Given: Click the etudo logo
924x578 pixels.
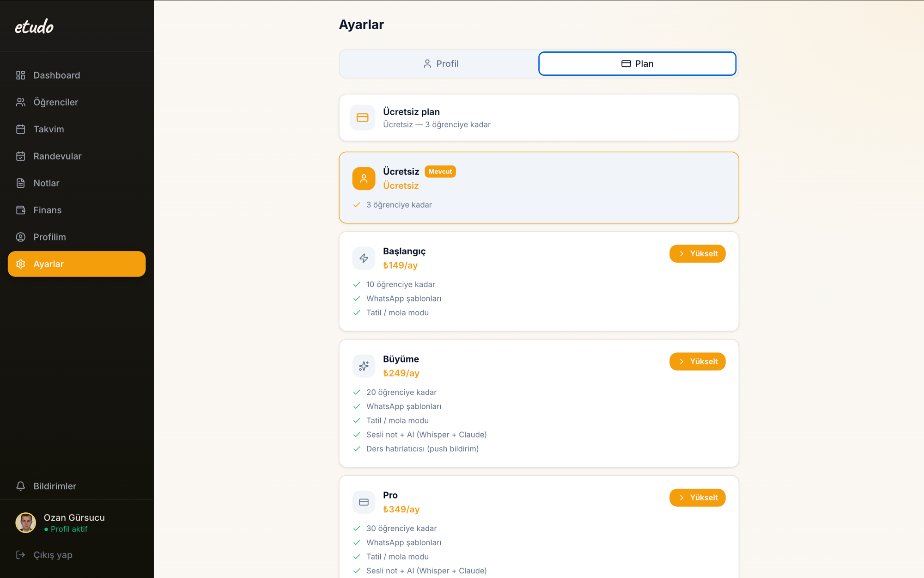Looking at the screenshot, I should [x=34, y=27].
